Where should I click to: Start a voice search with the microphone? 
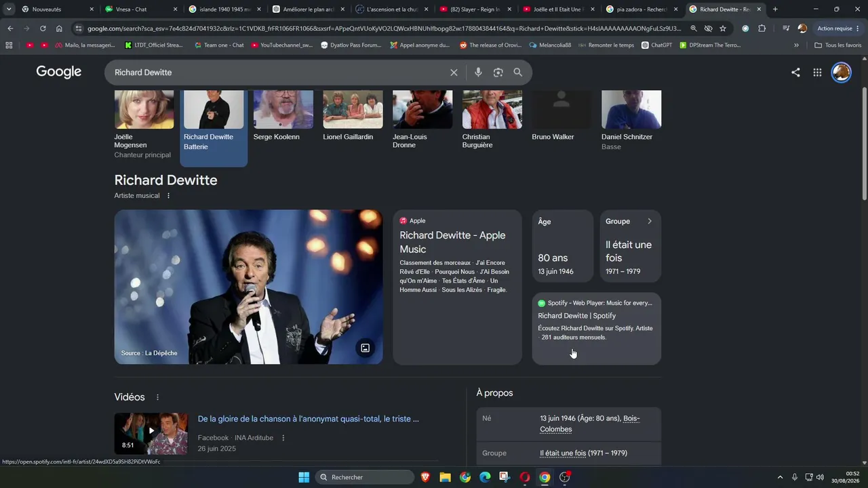click(478, 73)
